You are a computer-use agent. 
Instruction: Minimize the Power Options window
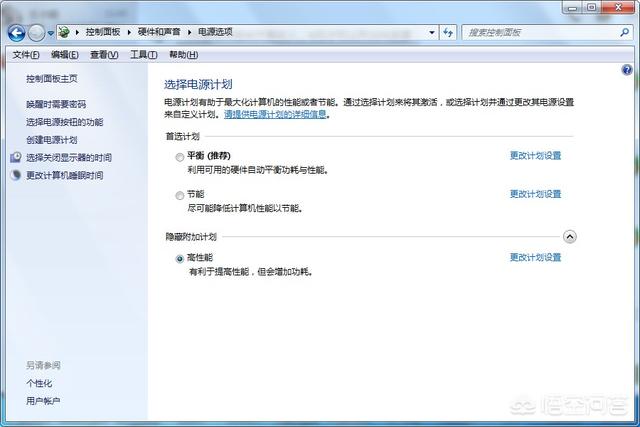click(572, 7)
